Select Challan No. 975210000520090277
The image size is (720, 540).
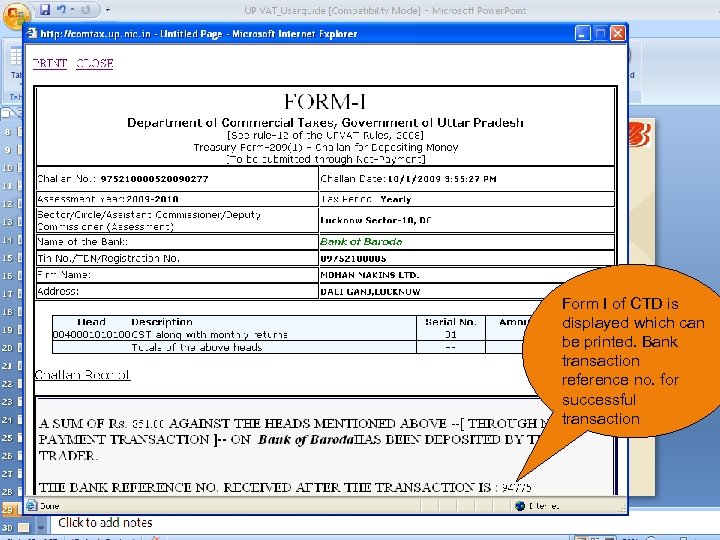click(x=154, y=179)
